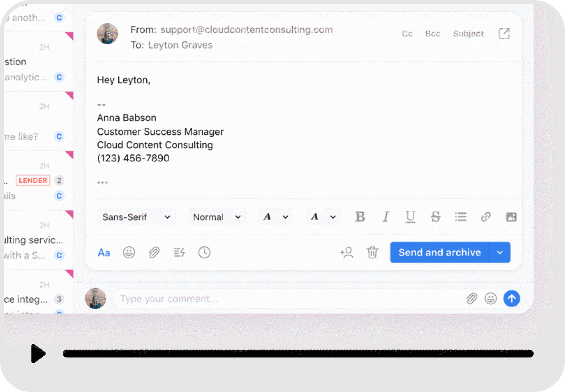565x392 pixels.
Task: Click Send and archive
Action: 439,252
